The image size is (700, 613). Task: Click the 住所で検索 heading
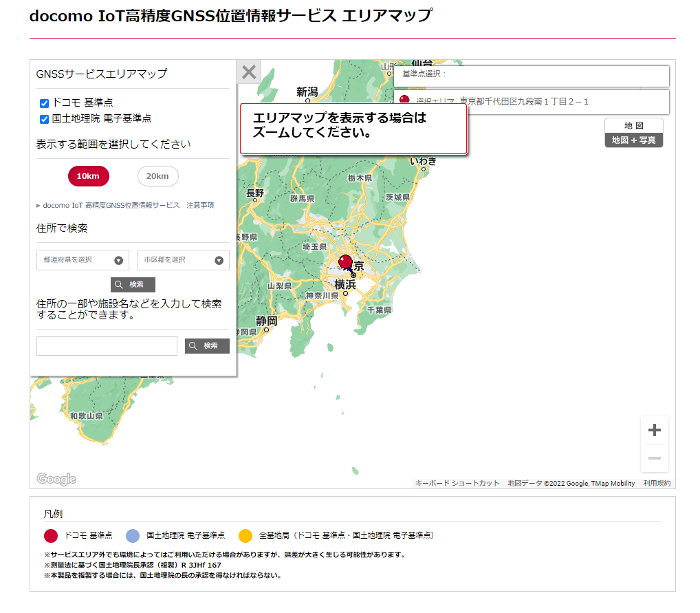point(62,228)
